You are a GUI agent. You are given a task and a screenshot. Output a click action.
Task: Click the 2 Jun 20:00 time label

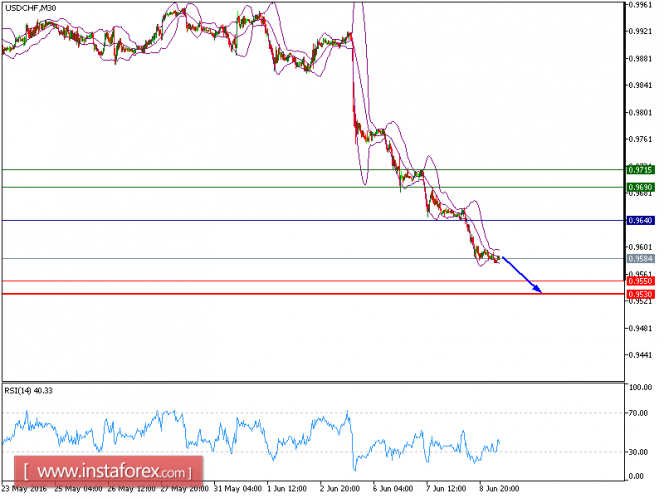(x=340, y=489)
